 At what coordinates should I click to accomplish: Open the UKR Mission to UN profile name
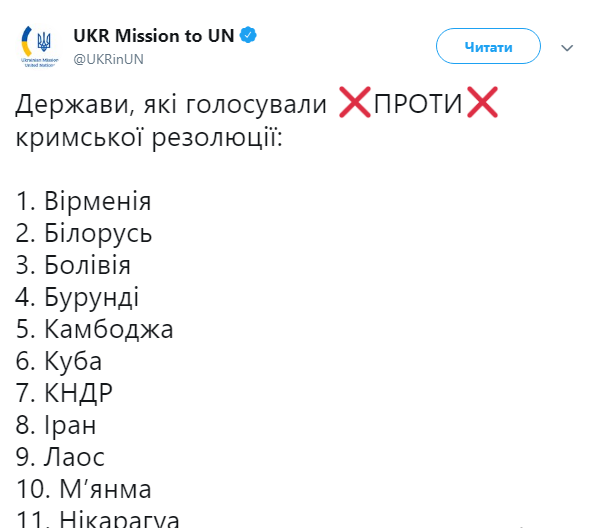tap(154, 36)
